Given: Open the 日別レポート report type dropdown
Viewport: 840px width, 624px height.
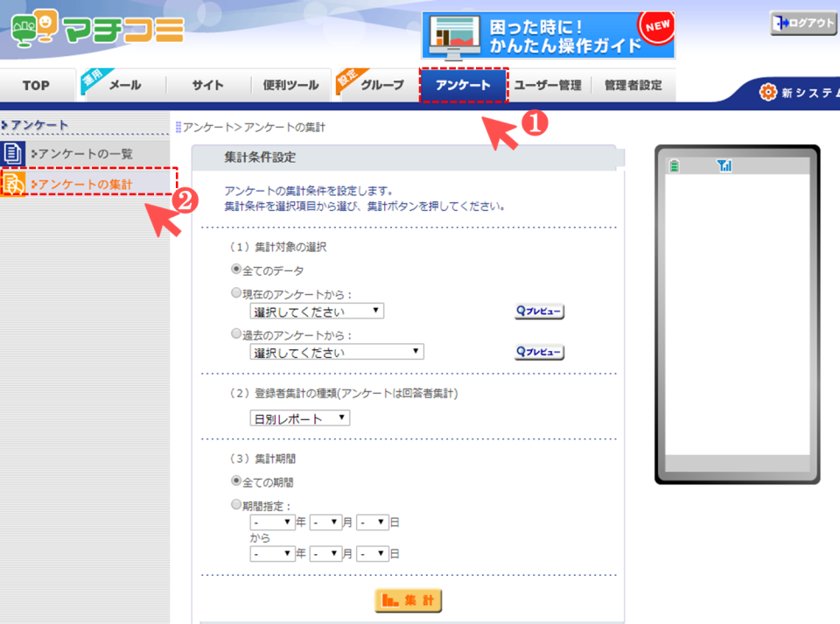Looking at the screenshot, I should (x=299, y=418).
